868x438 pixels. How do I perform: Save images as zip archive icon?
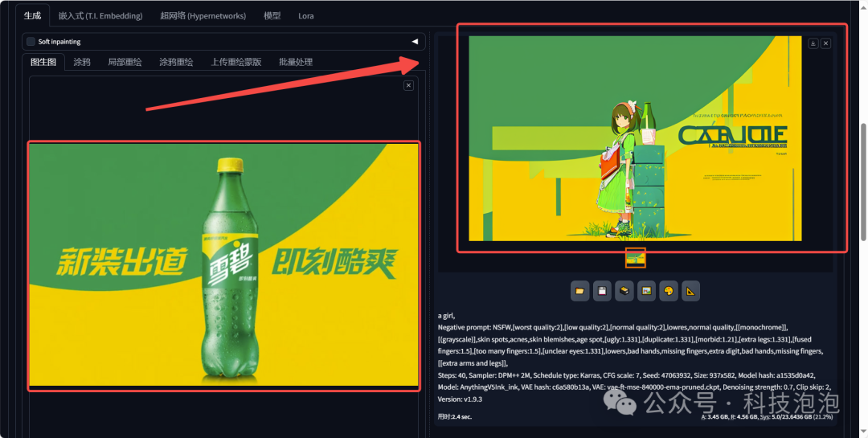point(624,291)
